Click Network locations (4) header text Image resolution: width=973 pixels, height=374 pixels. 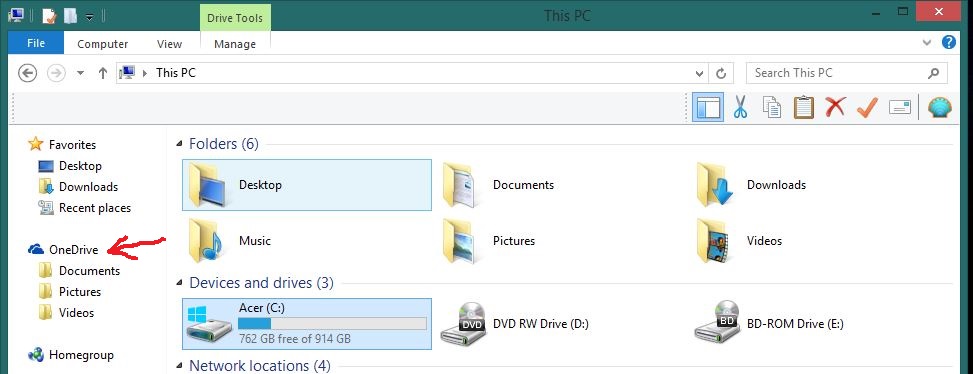click(260, 365)
